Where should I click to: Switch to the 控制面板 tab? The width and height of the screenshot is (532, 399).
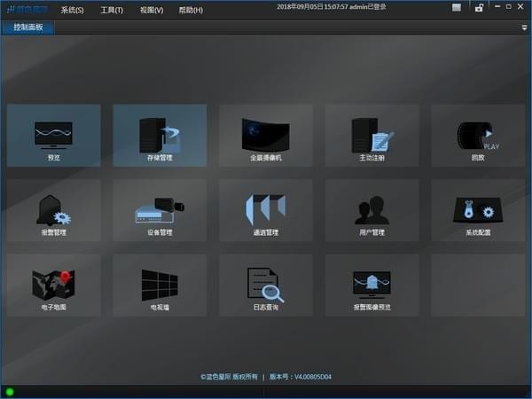27,27
